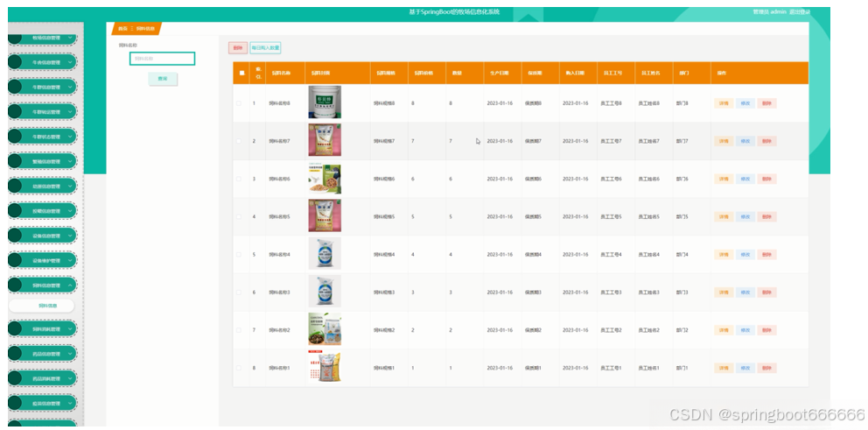
Task: Expand the 牛群转运管理 sidebar chevron
Action: 70,112
